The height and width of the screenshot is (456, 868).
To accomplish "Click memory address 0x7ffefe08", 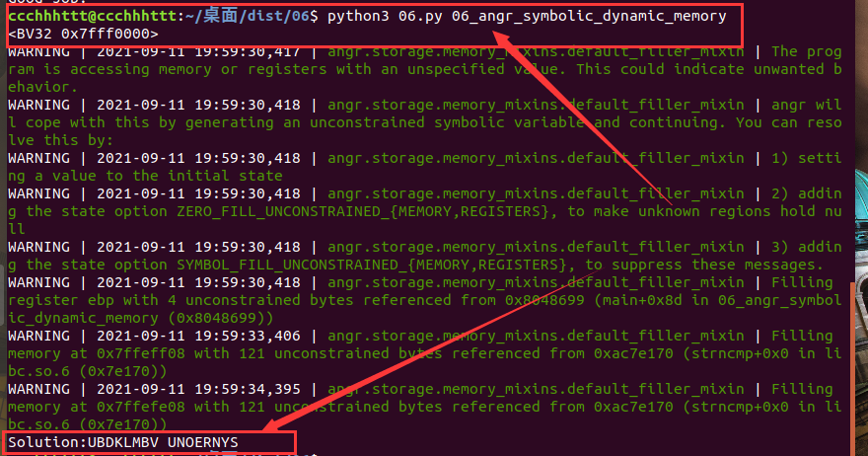I will [141, 407].
